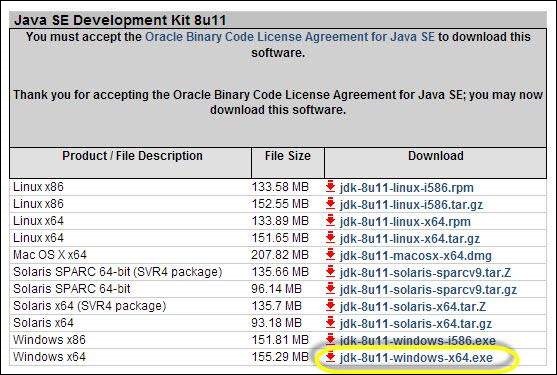
Task: Click the red arrow icon next to linux-x64.tar.gz
Action: tap(330, 238)
